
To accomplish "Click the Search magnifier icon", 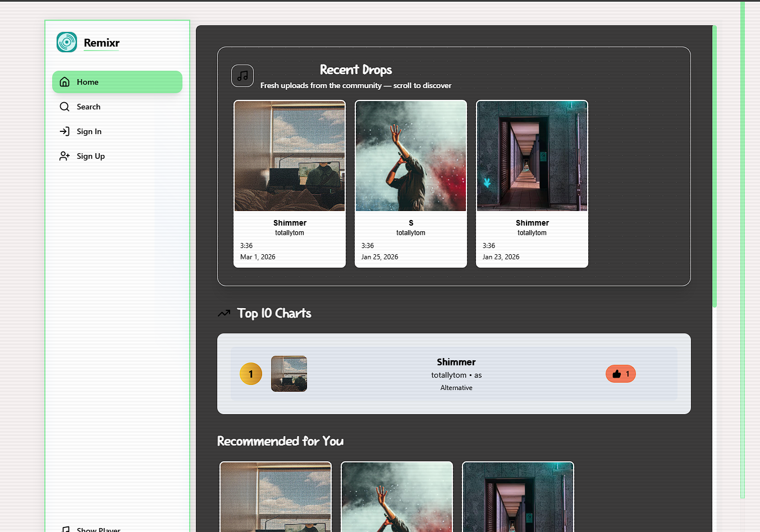I will point(65,107).
